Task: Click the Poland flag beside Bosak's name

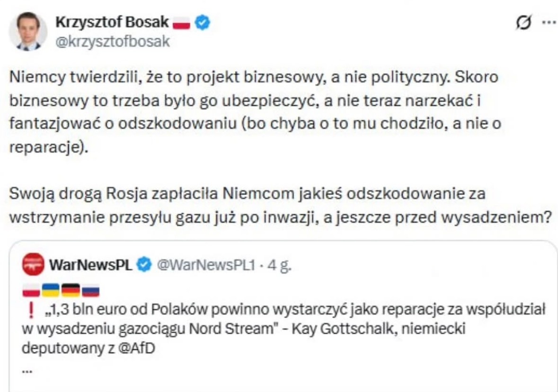Action: 182,23
